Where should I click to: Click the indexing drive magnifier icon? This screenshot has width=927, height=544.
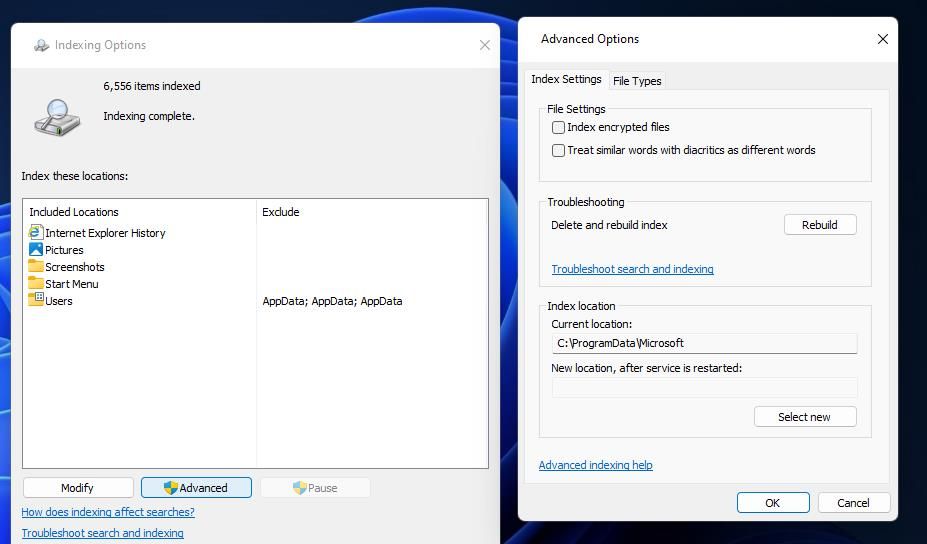(57, 118)
